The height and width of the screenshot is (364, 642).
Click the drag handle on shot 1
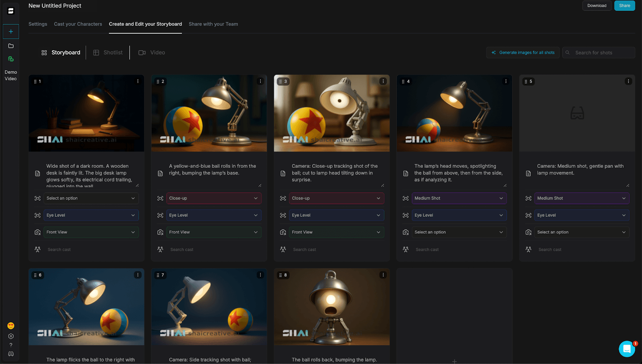35,81
